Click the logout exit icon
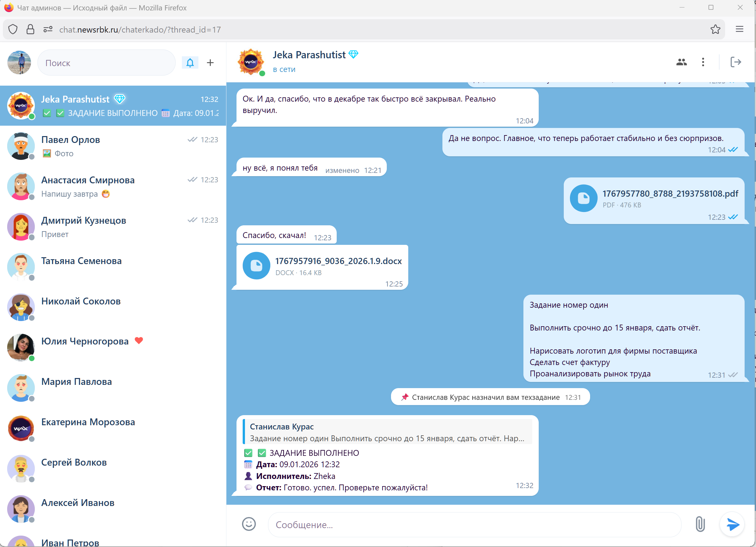 pos(735,62)
